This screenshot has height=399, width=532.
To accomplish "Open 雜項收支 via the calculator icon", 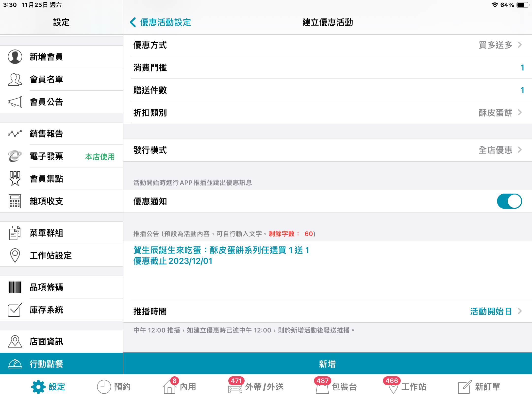I will 15,201.
